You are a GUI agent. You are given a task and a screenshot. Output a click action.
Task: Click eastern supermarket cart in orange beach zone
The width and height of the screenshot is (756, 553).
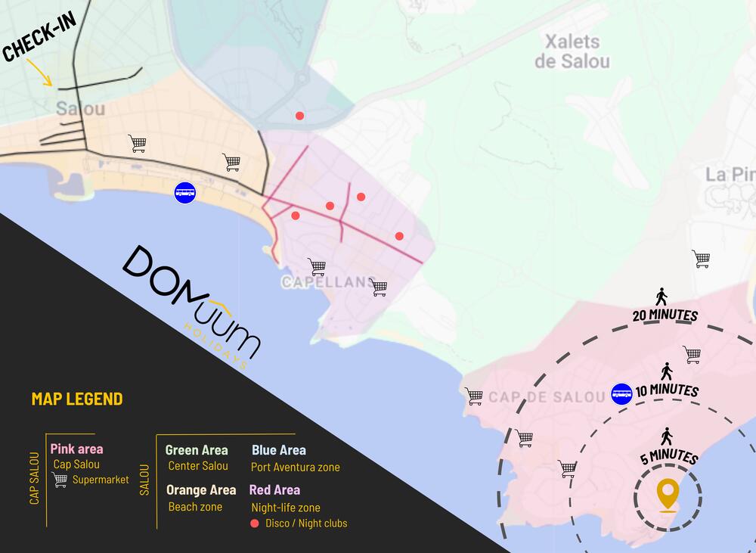pos(232,162)
